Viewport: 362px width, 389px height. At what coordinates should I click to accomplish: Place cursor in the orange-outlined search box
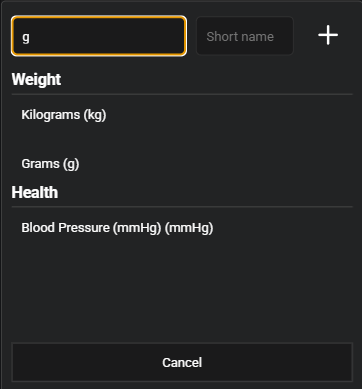(x=99, y=36)
